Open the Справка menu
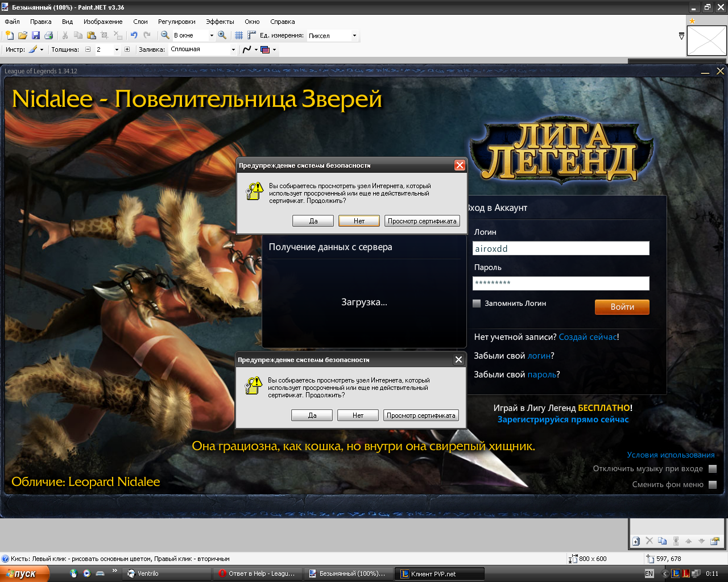Viewport: 728px width, 582px height. point(283,22)
